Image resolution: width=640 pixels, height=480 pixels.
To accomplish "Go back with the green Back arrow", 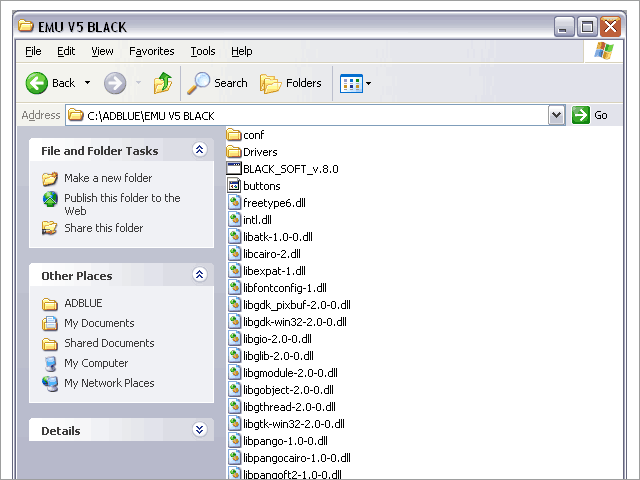I will pyautogui.click(x=37, y=83).
